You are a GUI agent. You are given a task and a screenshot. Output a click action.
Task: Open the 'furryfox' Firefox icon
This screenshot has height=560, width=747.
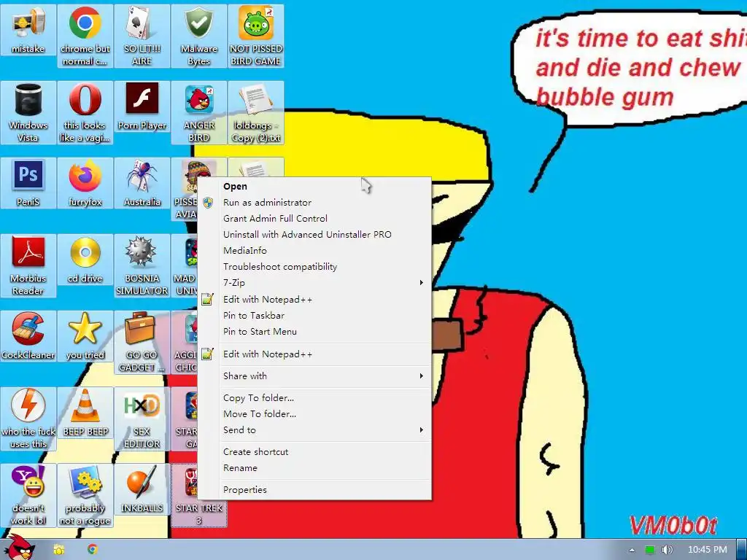(x=85, y=183)
